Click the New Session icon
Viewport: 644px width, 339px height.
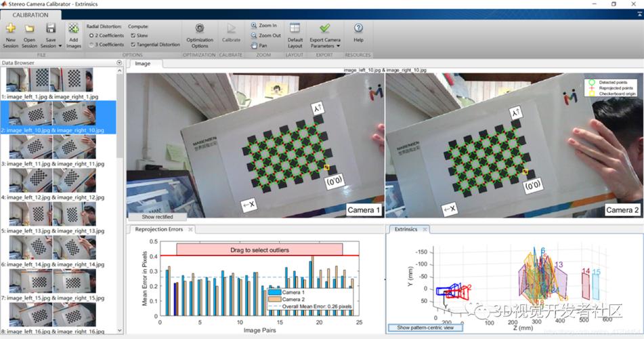(x=11, y=28)
